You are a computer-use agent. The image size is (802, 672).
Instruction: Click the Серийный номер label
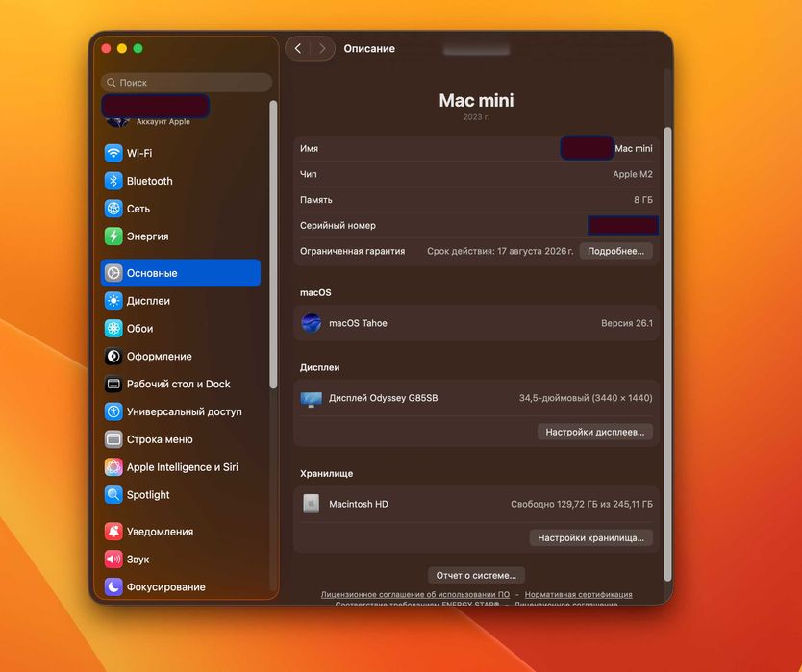(x=338, y=226)
